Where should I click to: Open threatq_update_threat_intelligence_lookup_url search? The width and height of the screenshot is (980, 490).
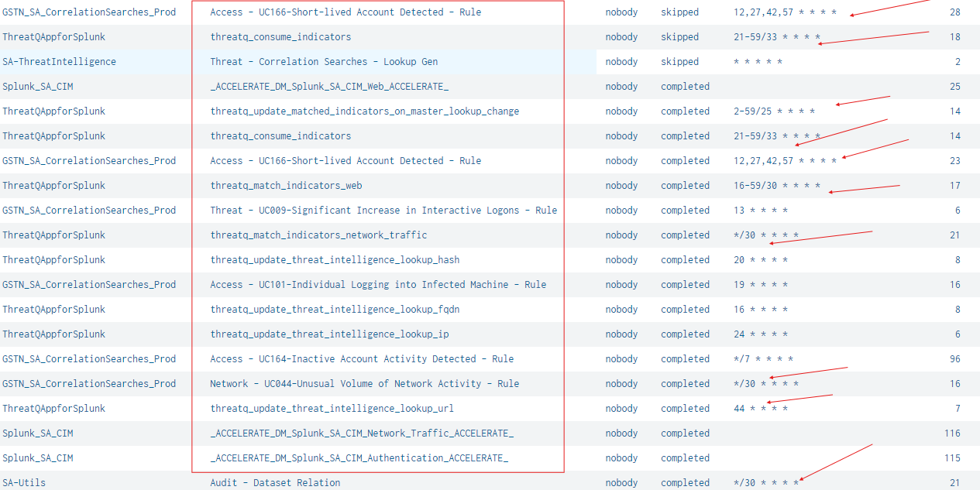[332, 409]
